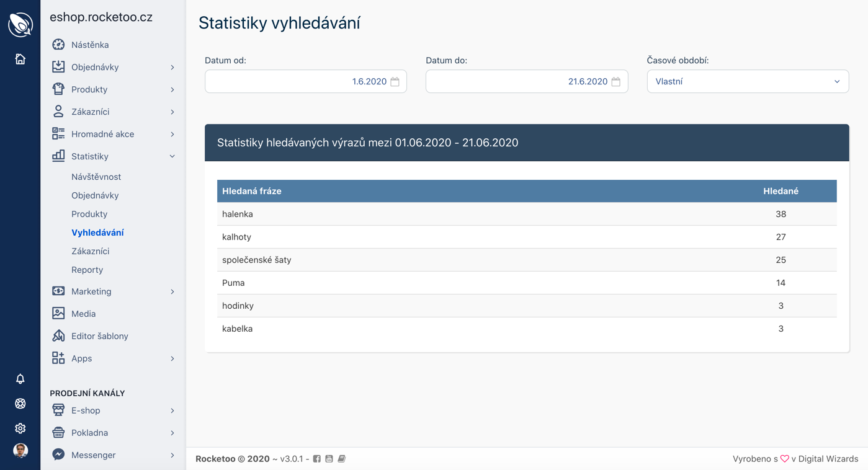
Task: Open Reporty submenu item
Action: pos(87,270)
